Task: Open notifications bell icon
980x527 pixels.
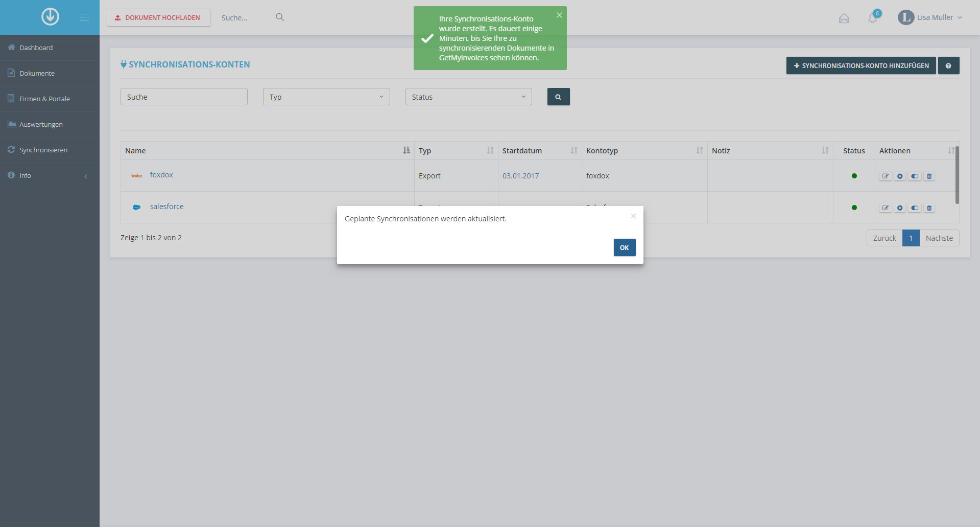Action: pos(873,18)
